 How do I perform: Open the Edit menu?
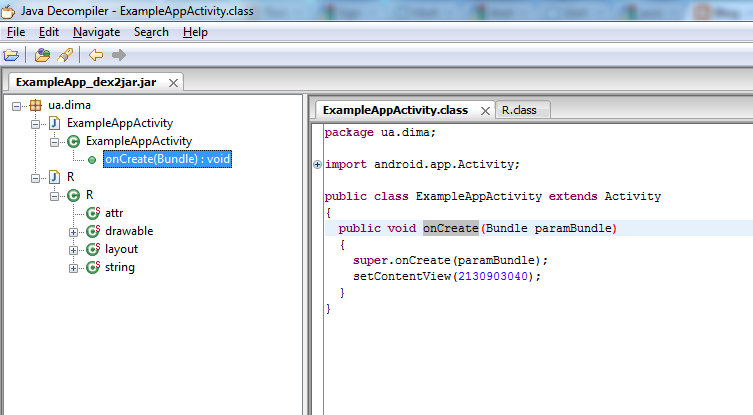[x=49, y=32]
